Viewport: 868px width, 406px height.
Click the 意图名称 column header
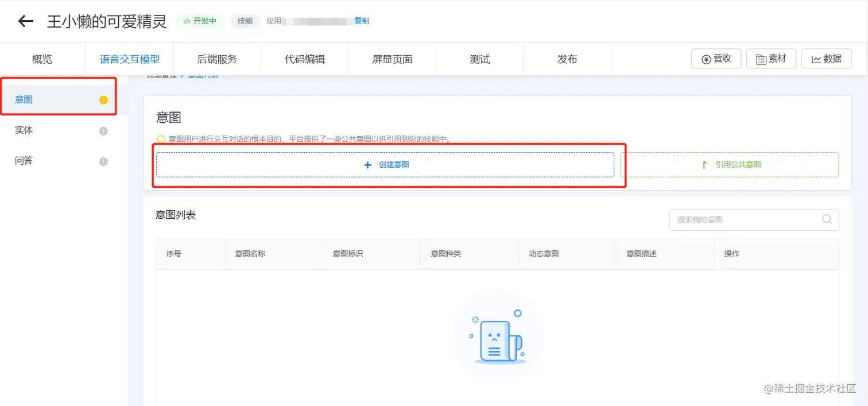[274, 253]
